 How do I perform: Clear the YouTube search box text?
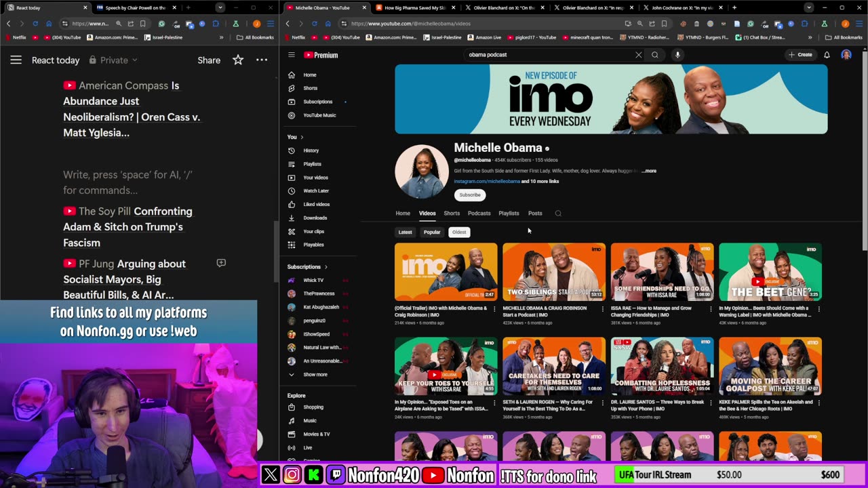click(638, 55)
